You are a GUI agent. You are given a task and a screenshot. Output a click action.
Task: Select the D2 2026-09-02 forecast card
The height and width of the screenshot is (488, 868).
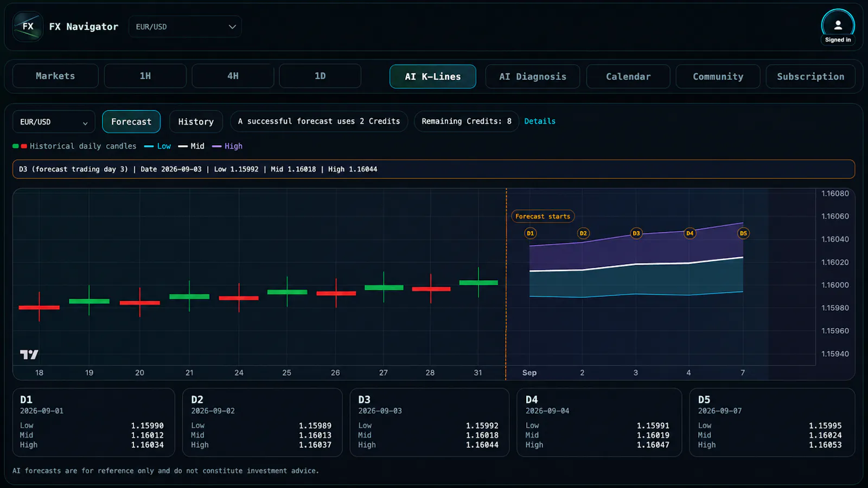click(x=263, y=422)
